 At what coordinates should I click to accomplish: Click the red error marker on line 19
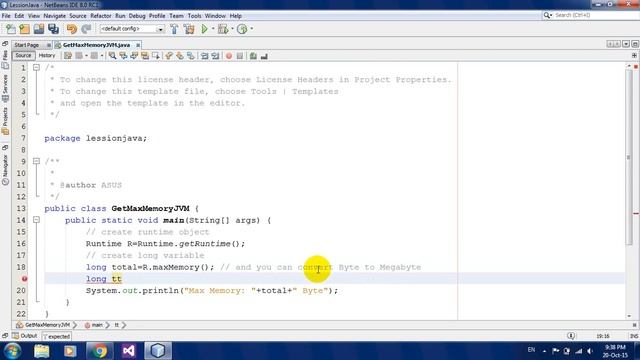(x=24, y=279)
